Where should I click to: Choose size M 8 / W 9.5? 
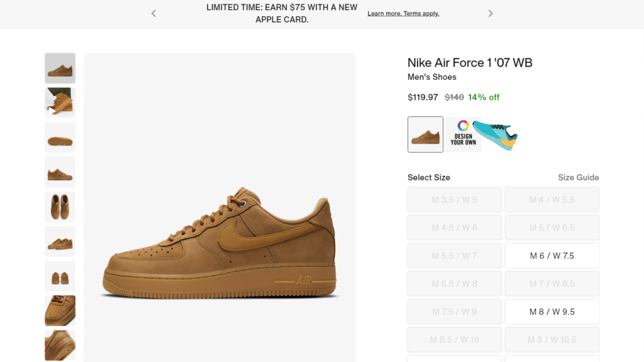[x=552, y=312]
